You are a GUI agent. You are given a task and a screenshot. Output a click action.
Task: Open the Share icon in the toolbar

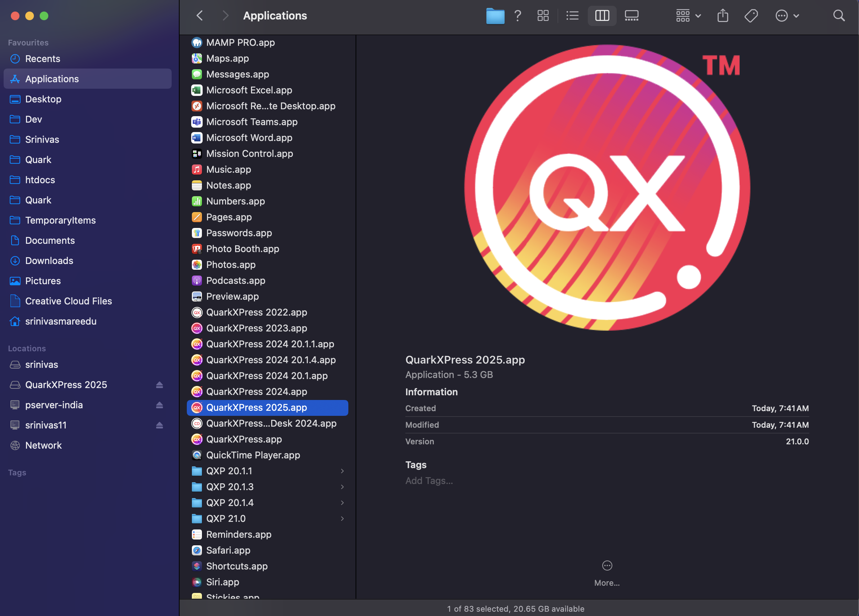pyautogui.click(x=723, y=16)
